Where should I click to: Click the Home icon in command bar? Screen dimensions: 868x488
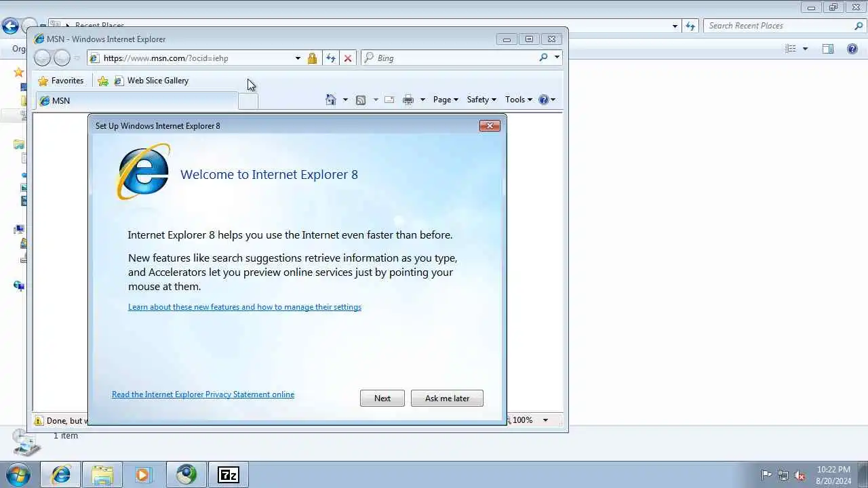click(x=331, y=100)
